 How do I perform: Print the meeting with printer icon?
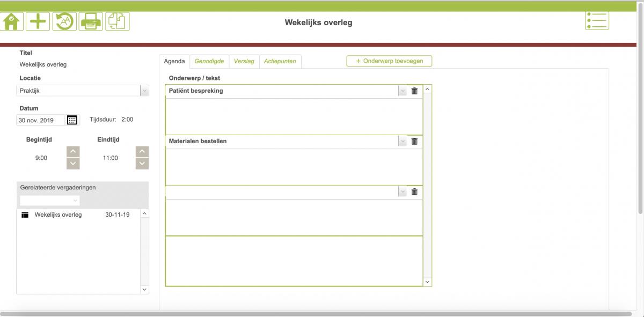click(x=91, y=21)
